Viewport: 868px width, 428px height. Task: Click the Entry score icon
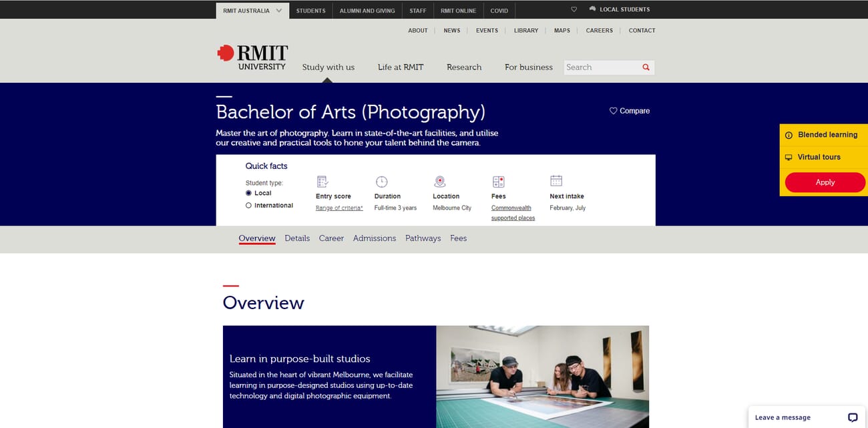pyautogui.click(x=322, y=182)
